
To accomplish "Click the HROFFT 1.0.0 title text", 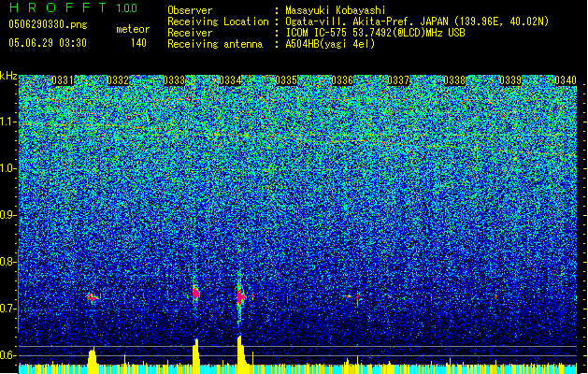I will click(x=73, y=7).
